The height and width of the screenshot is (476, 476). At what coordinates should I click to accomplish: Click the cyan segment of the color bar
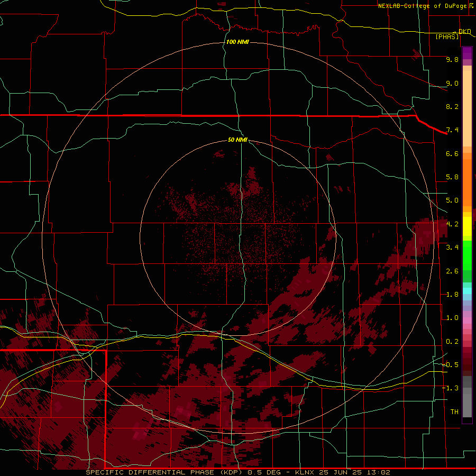(467, 291)
